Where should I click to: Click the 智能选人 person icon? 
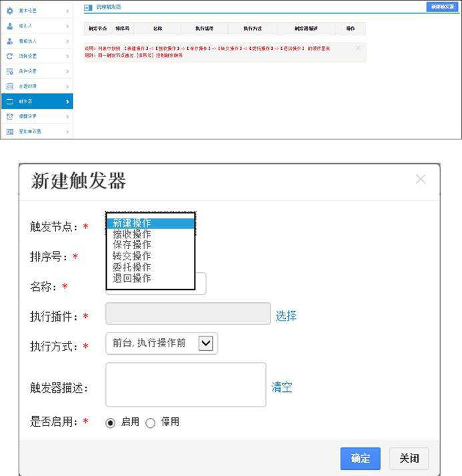9,41
